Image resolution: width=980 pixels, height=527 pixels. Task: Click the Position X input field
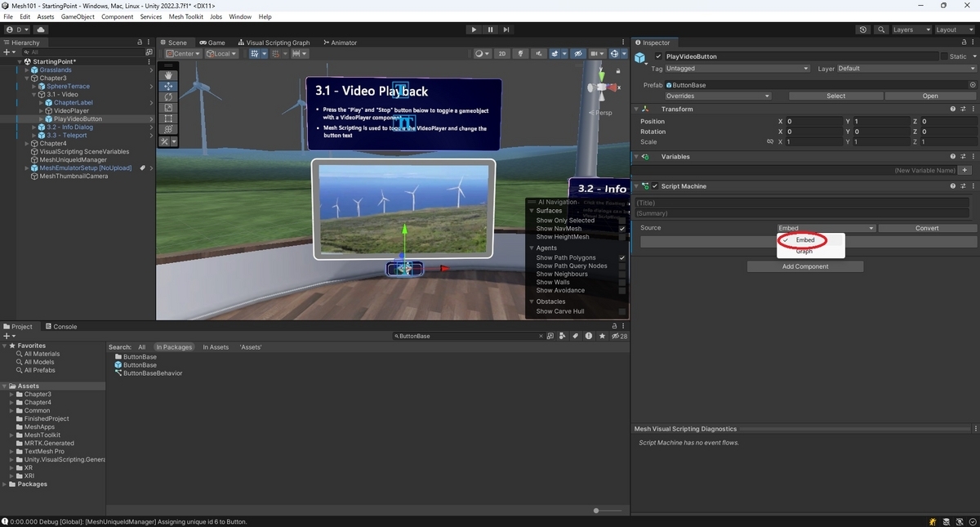coord(814,121)
